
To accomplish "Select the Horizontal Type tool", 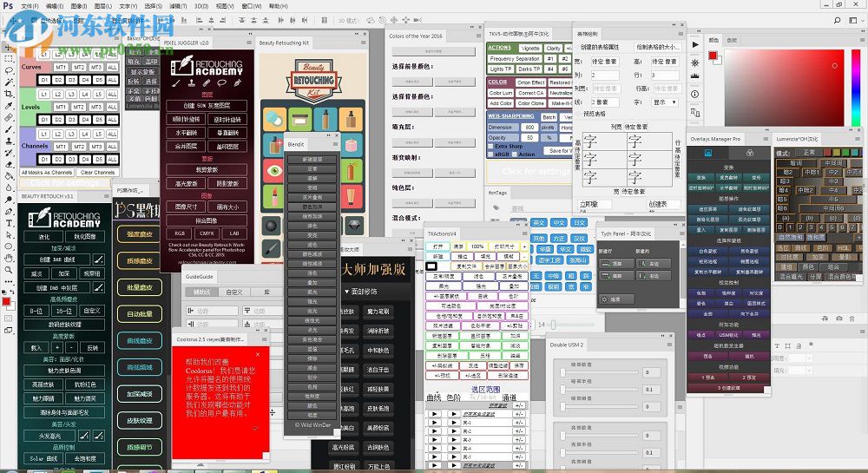I will click(9, 223).
